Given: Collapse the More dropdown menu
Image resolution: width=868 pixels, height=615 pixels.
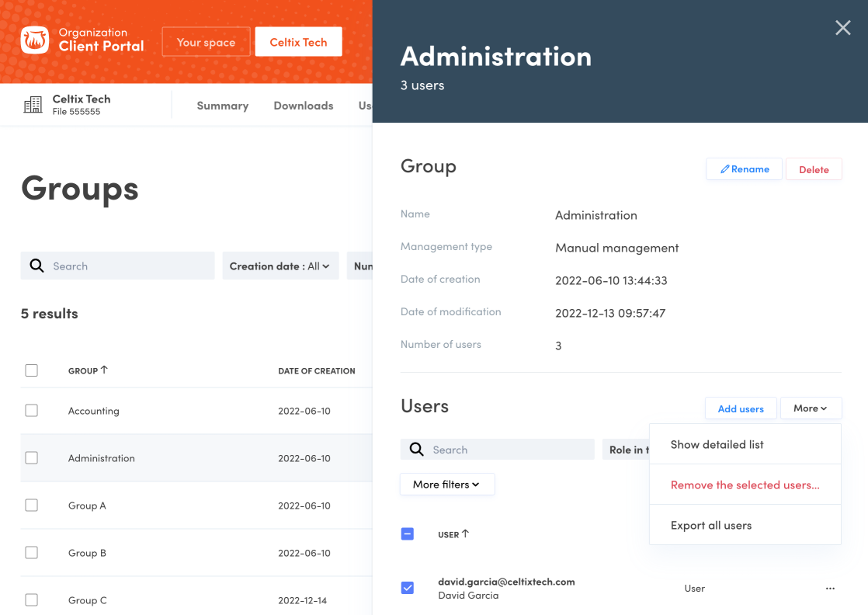Looking at the screenshot, I should 811,408.
